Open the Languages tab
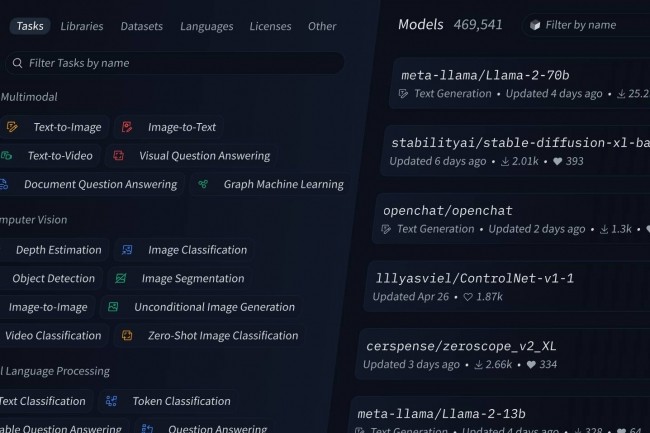This screenshot has width=650, height=433. pos(206,26)
